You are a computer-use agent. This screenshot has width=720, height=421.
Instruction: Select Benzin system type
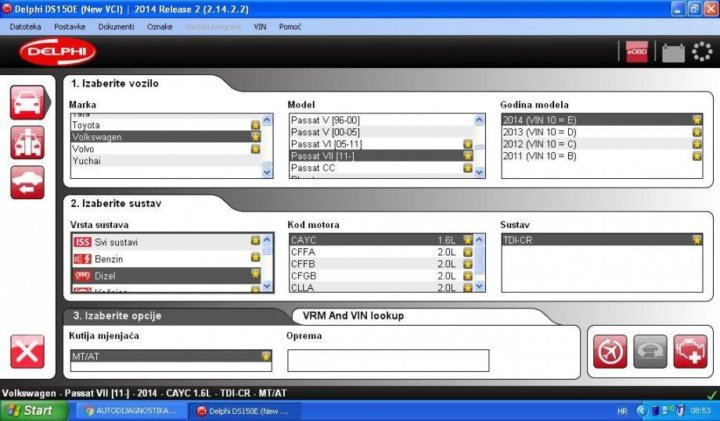(109, 258)
